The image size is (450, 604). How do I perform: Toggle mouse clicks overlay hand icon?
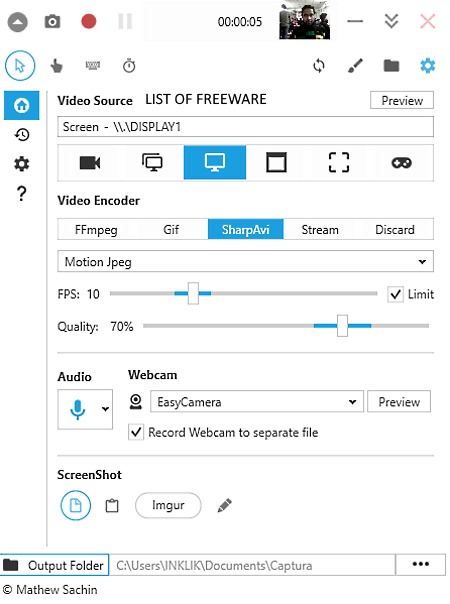[x=56, y=66]
